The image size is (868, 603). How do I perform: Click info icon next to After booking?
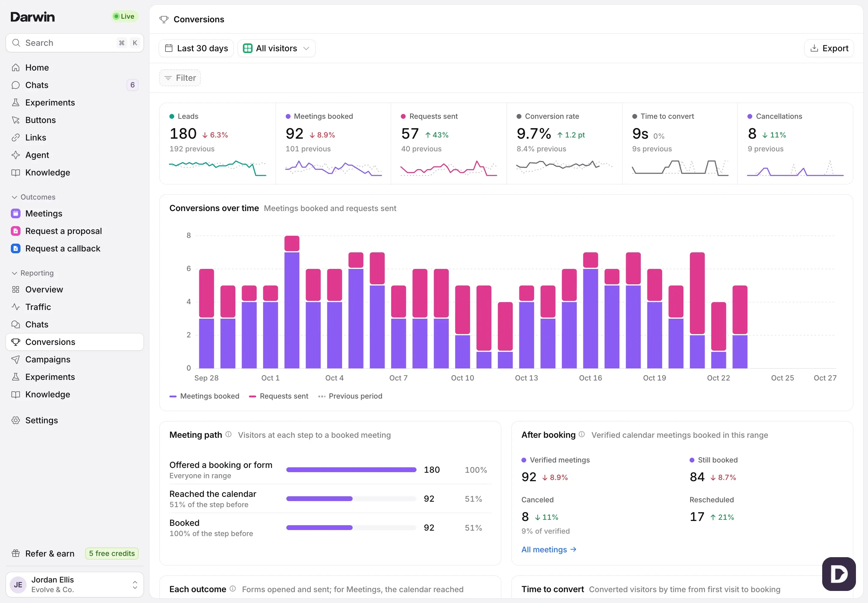582,434
